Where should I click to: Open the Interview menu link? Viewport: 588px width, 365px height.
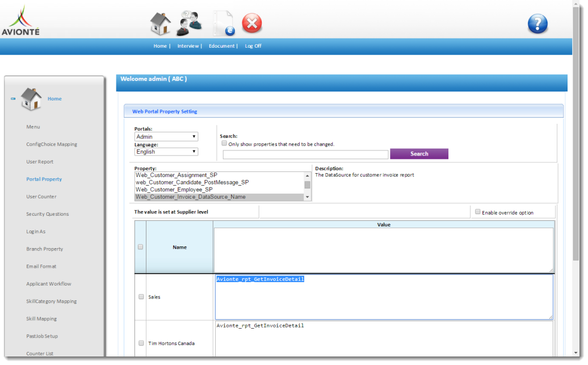pos(188,46)
